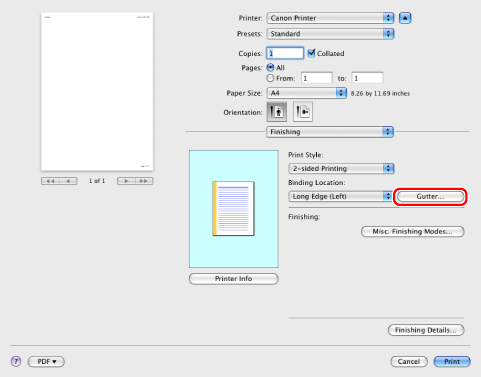
Task: Toggle the Collated checkbox
Action: coord(311,53)
